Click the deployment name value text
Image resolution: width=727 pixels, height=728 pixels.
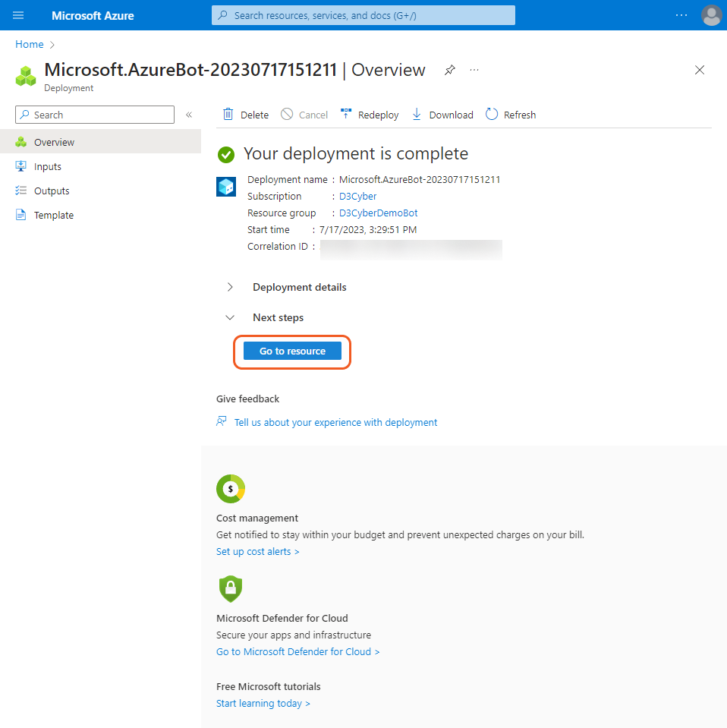coord(420,180)
